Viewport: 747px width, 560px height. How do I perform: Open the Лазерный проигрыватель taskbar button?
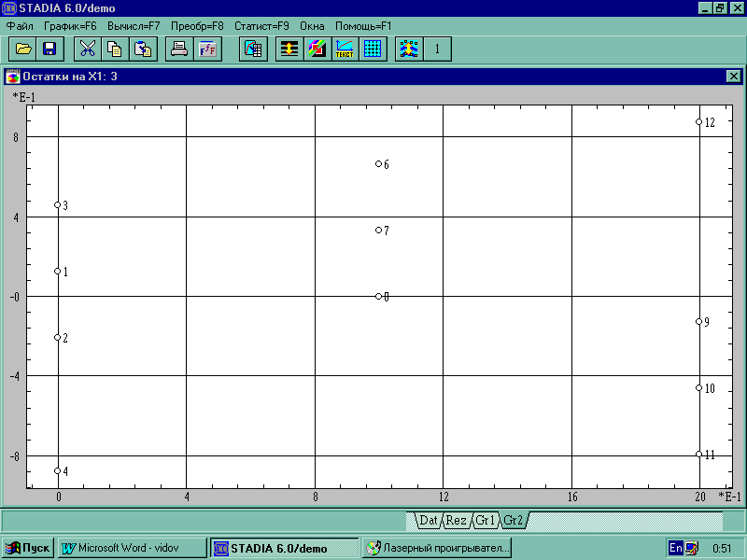coord(437,548)
